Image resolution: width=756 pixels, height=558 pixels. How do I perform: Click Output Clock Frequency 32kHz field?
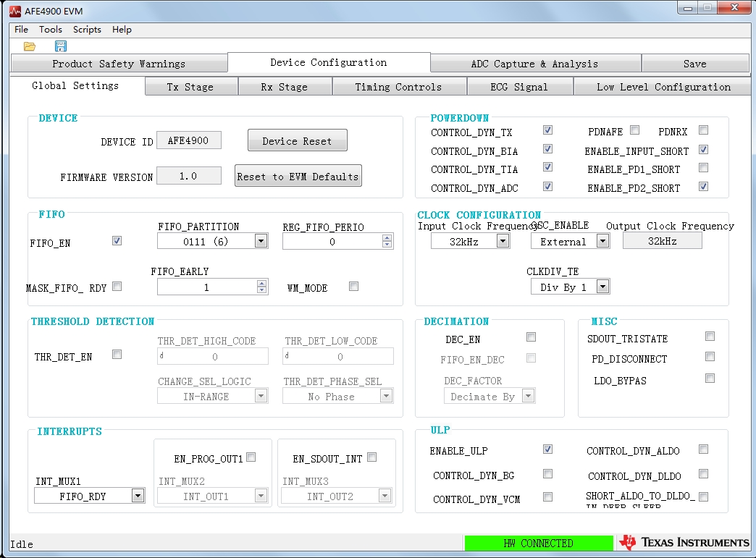point(663,241)
